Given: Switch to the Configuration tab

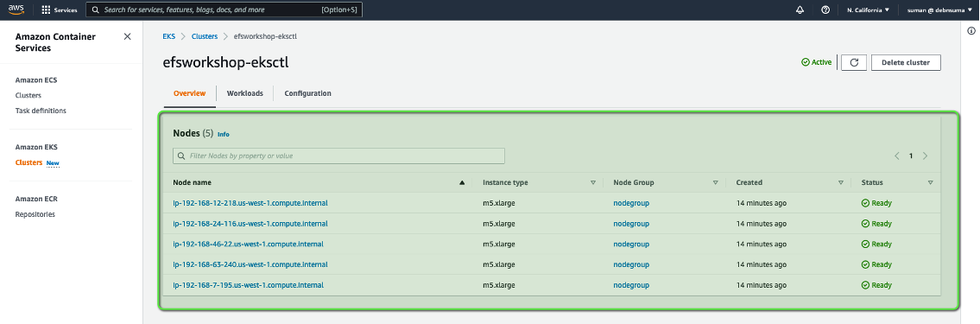Looking at the screenshot, I should [x=307, y=93].
